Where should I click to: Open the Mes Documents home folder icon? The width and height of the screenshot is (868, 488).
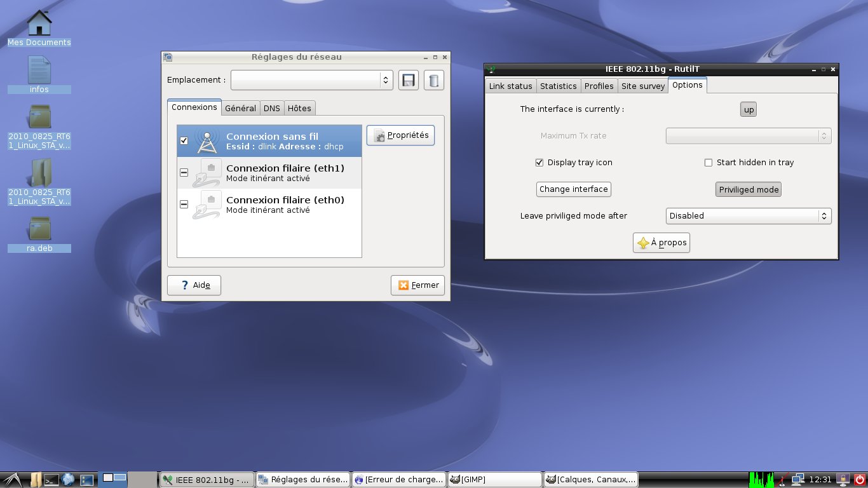point(39,24)
